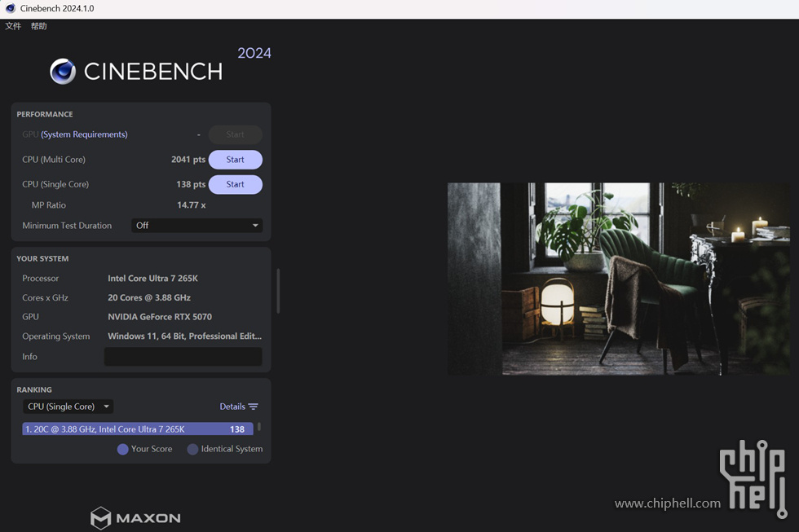Click the 20 Cores @ 3.88 GHz value
The height and width of the screenshot is (532, 799).
148,298
